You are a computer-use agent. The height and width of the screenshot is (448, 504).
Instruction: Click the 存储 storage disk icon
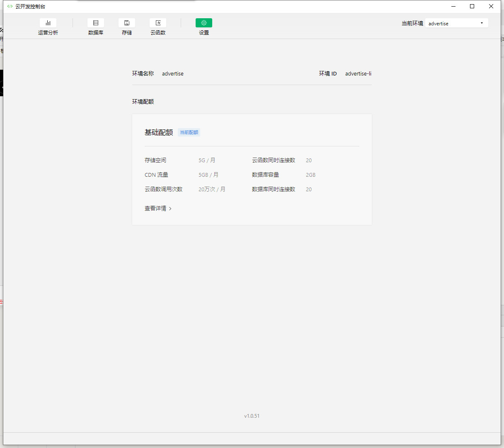(127, 23)
